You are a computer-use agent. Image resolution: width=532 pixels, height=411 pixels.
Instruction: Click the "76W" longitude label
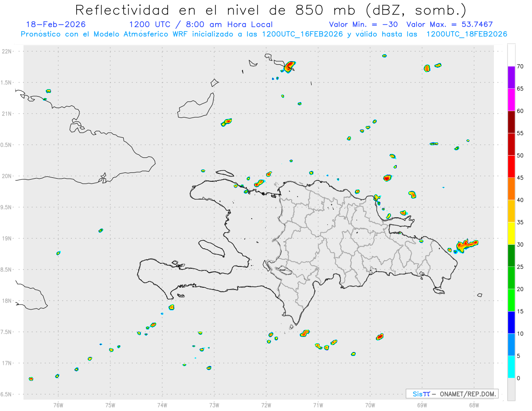pos(58,404)
